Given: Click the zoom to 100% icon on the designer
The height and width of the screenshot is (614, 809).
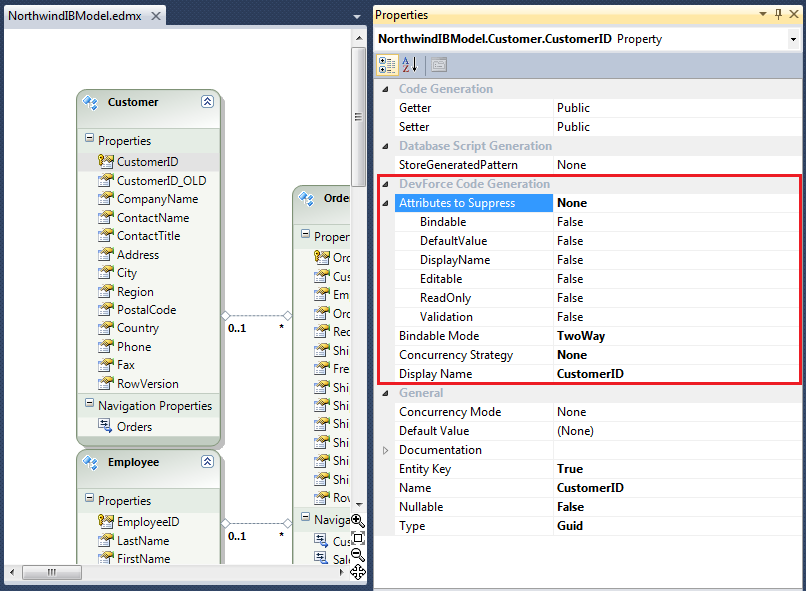Looking at the screenshot, I should 358,538.
